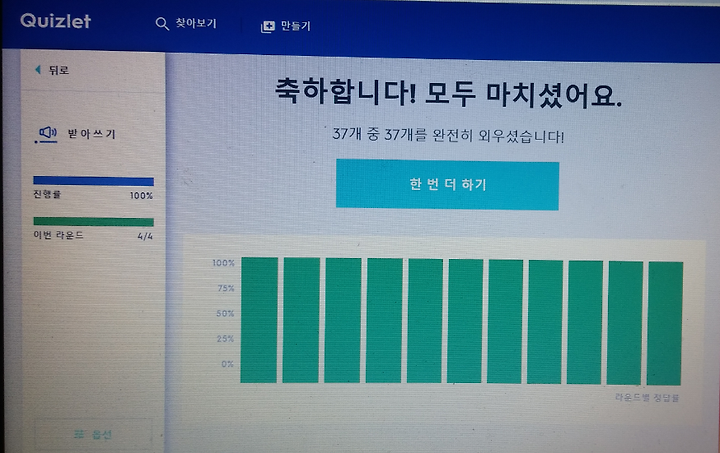Click the 25% axis label
720x453 pixels.
(x=225, y=339)
